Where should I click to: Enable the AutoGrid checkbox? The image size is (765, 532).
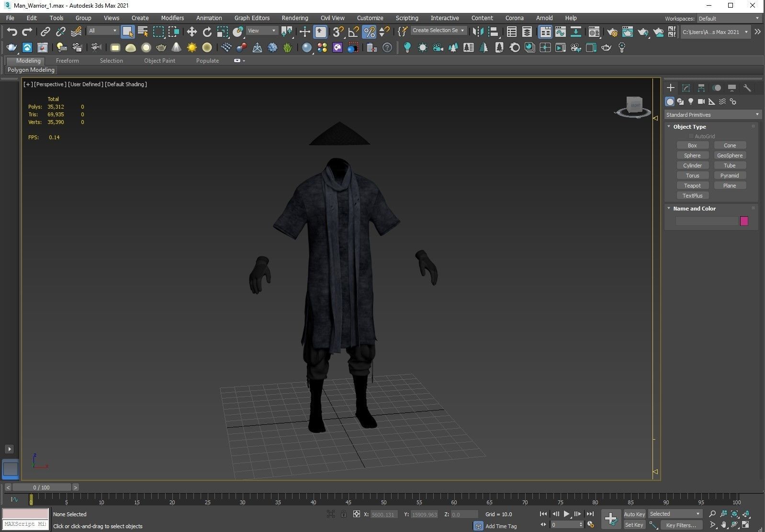coord(691,136)
